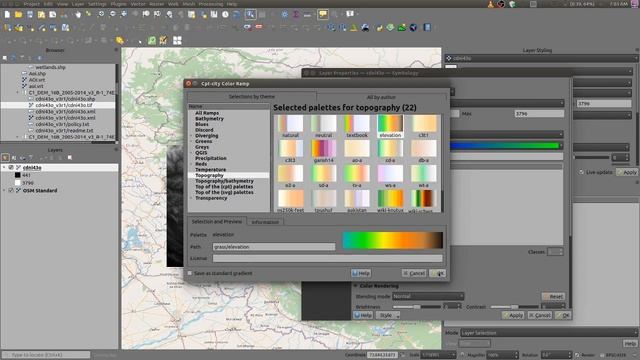This screenshot has width=640, height=360.
Task: Expand the Transparency theme in ramp list
Action: [191, 198]
